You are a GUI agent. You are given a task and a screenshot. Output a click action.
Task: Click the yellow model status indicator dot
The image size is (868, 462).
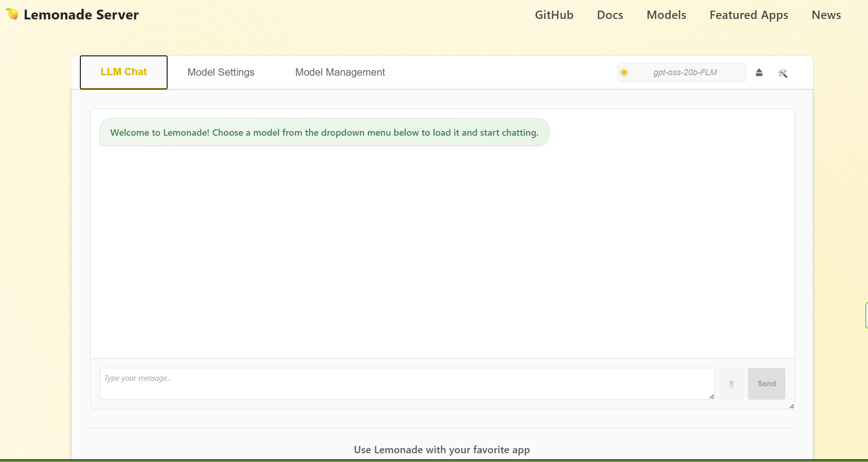click(x=624, y=72)
